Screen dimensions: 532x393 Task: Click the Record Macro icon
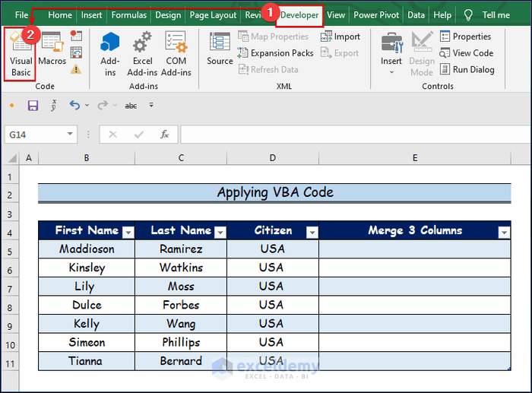click(76, 36)
